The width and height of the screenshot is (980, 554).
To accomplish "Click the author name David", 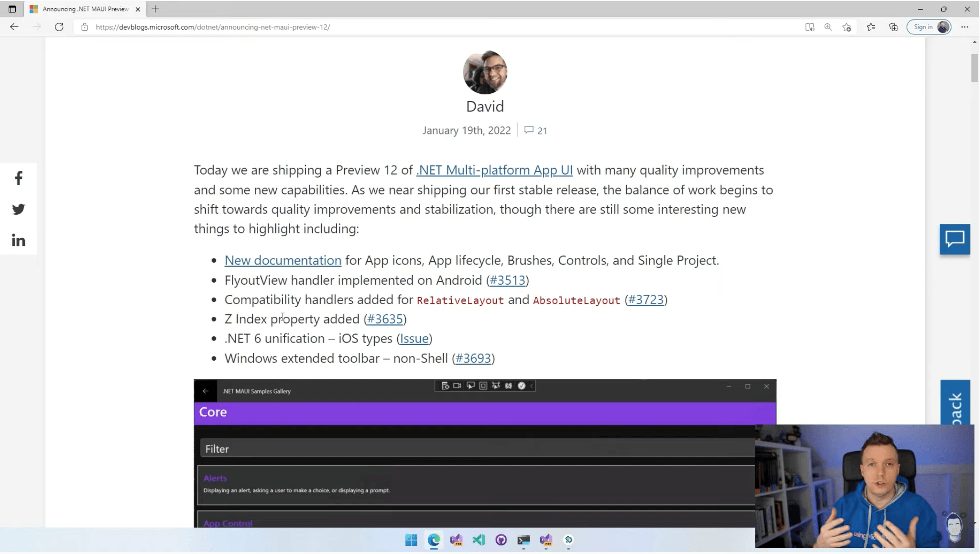I will pos(485,106).
